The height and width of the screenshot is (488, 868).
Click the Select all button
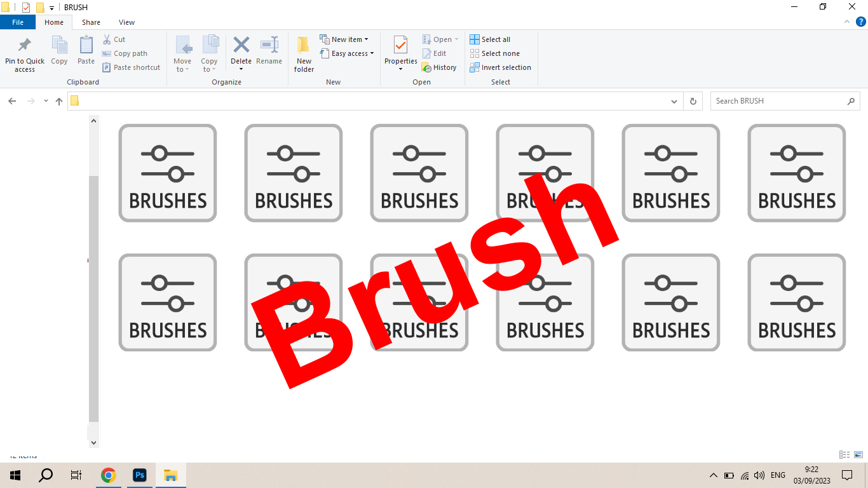click(490, 39)
